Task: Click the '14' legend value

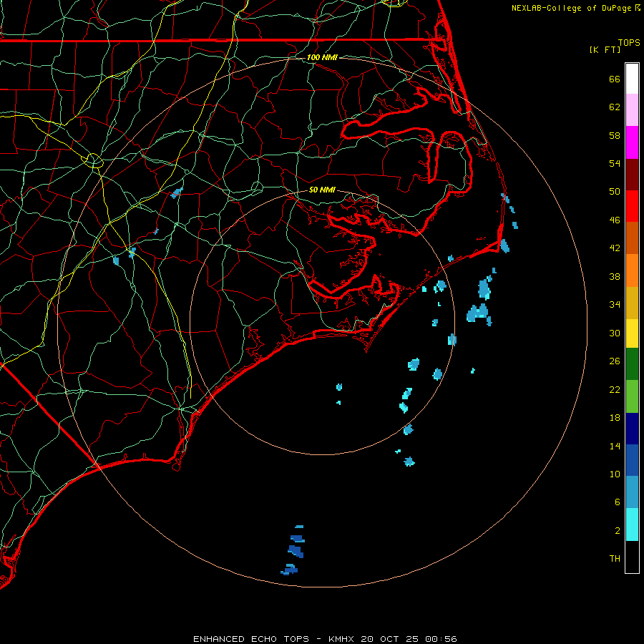Action: pos(615,446)
